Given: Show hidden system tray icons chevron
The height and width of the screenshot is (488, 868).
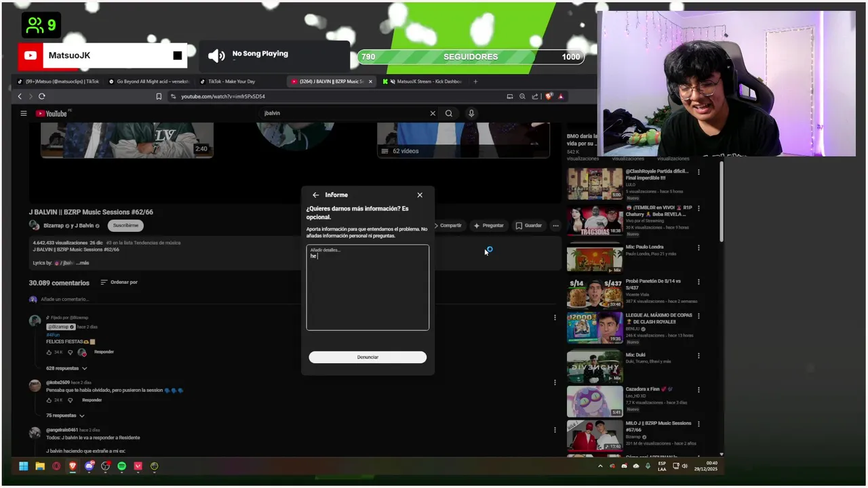Looking at the screenshot, I should pos(600,466).
